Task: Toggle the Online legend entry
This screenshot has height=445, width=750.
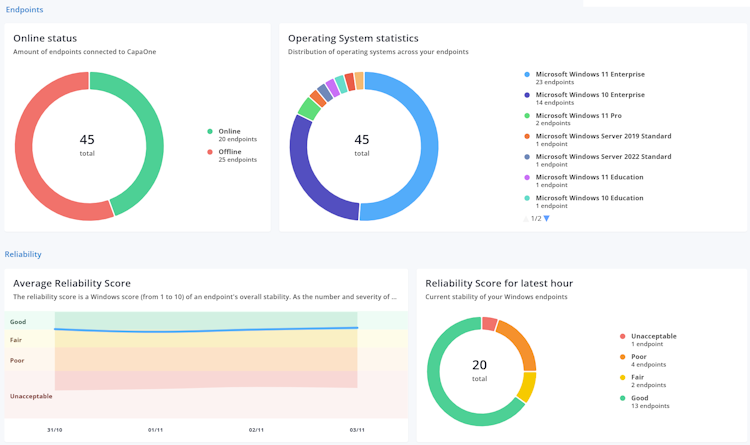Action: tap(232, 135)
